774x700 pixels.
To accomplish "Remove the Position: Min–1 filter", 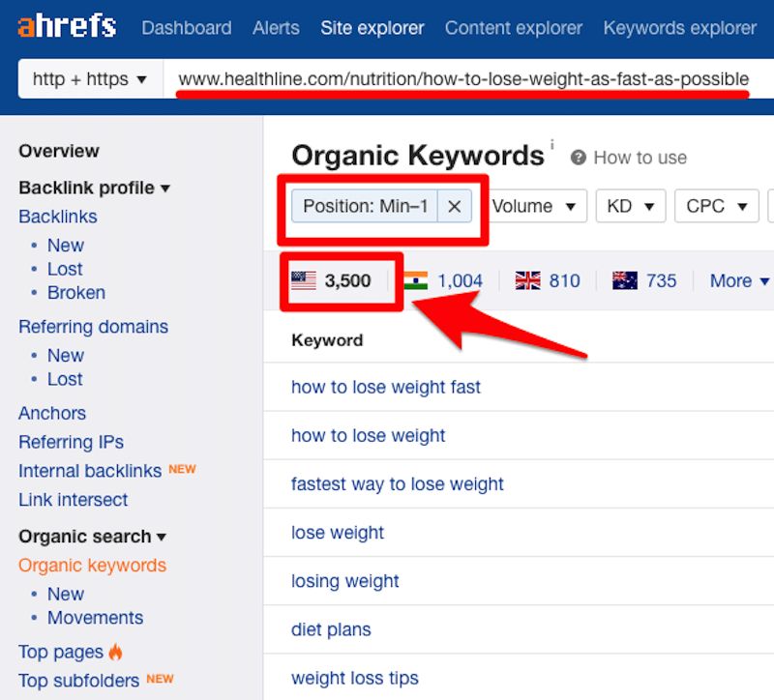I will [x=454, y=206].
